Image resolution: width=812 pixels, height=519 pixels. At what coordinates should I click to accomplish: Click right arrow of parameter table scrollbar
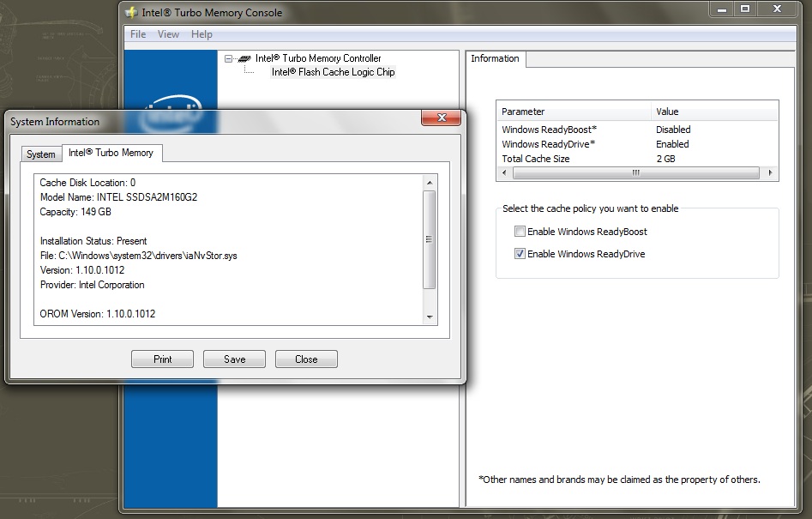point(770,173)
